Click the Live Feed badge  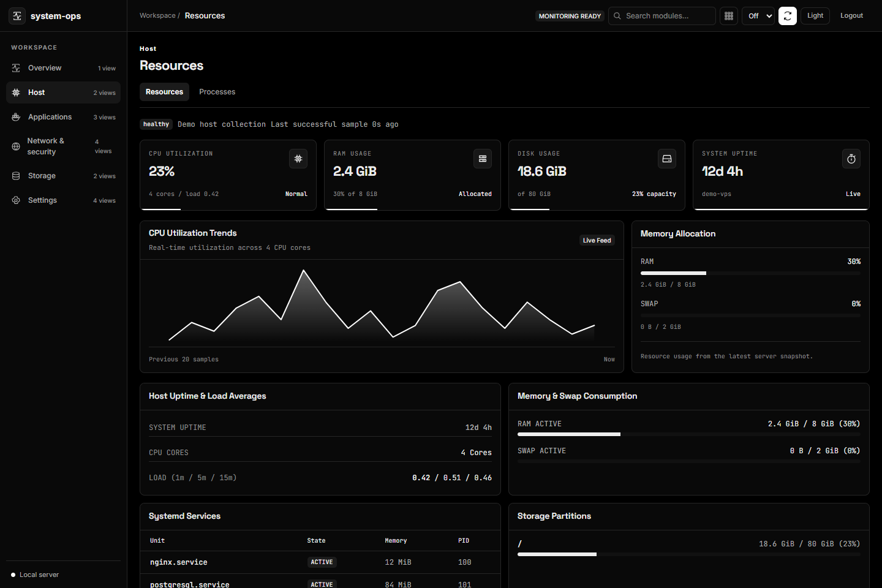click(x=597, y=241)
